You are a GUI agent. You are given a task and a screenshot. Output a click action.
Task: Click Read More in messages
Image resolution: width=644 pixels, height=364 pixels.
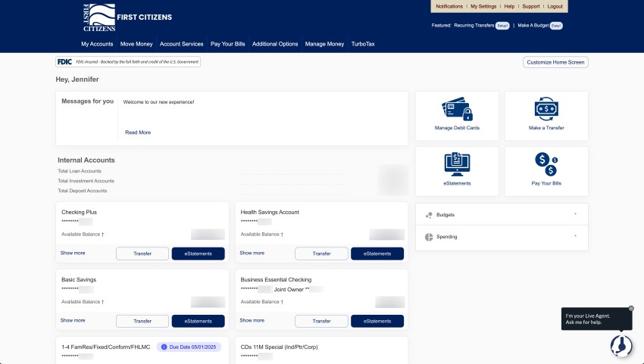tap(138, 132)
